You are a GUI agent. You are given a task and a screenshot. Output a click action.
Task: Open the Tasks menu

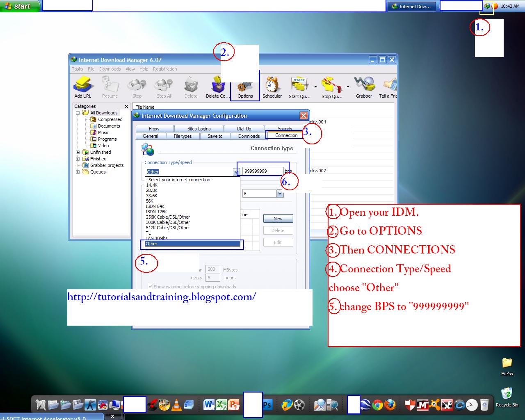(x=78, y=69)
